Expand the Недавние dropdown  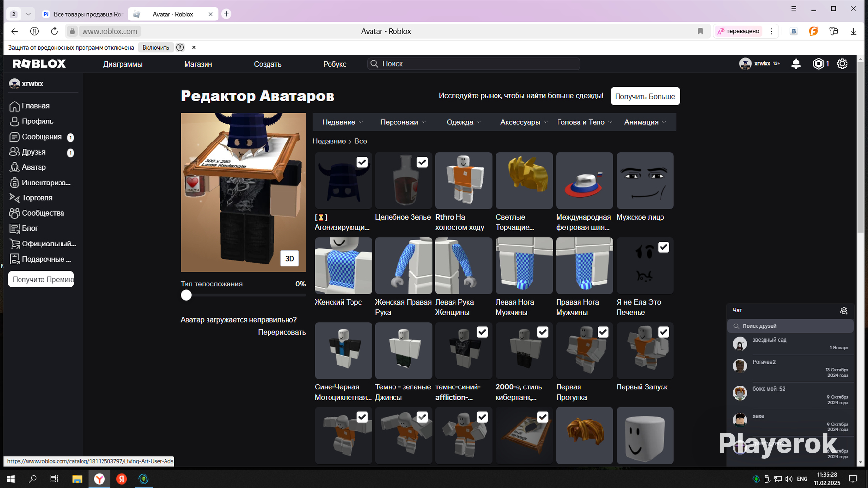343,122
